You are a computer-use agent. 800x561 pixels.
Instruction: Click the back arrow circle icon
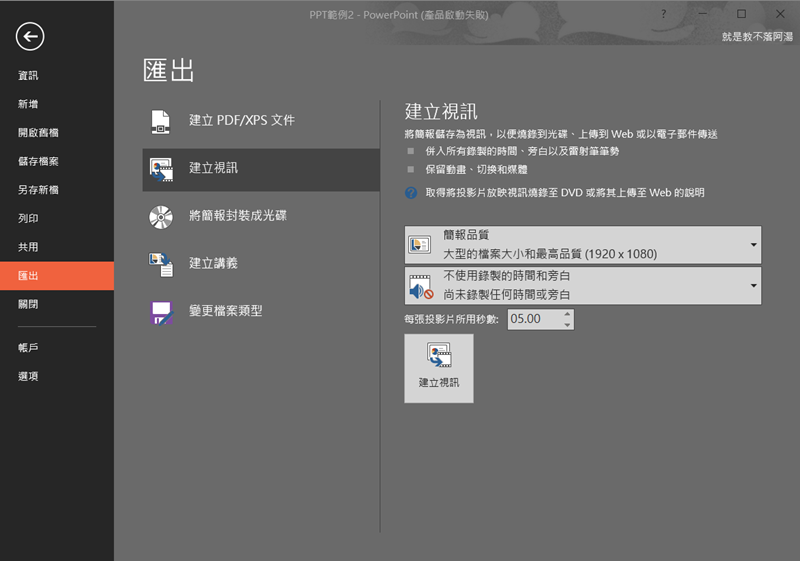point(30,37)
